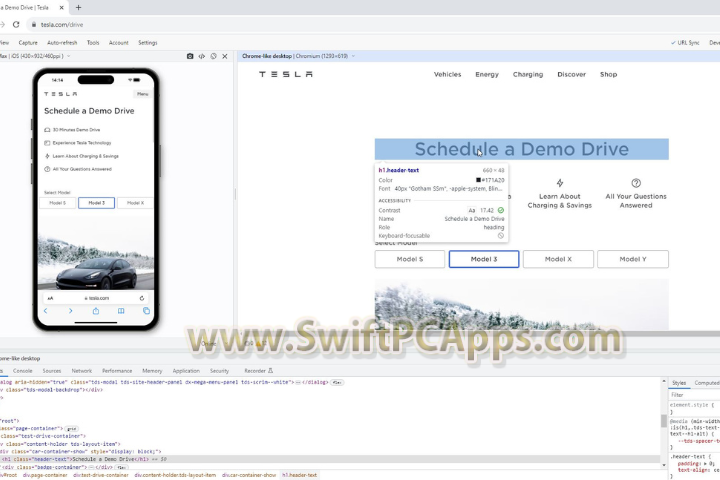Close the iOS phone device panel

point(225,56)
